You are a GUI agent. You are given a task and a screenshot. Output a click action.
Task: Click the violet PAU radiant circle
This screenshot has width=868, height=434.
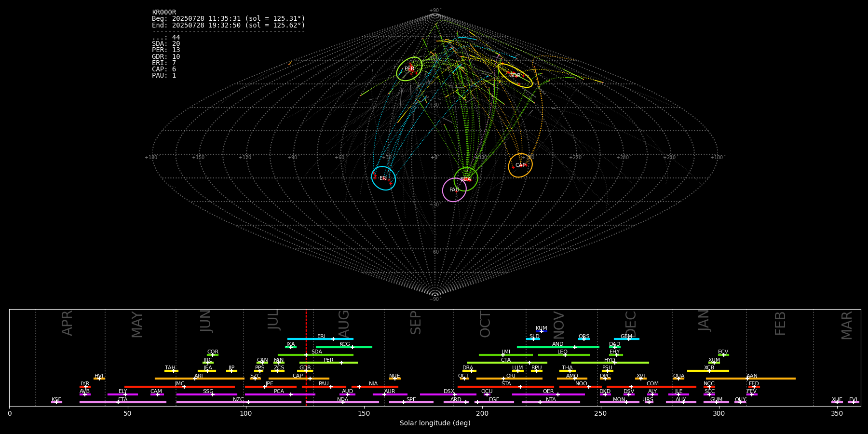(454, 190)
